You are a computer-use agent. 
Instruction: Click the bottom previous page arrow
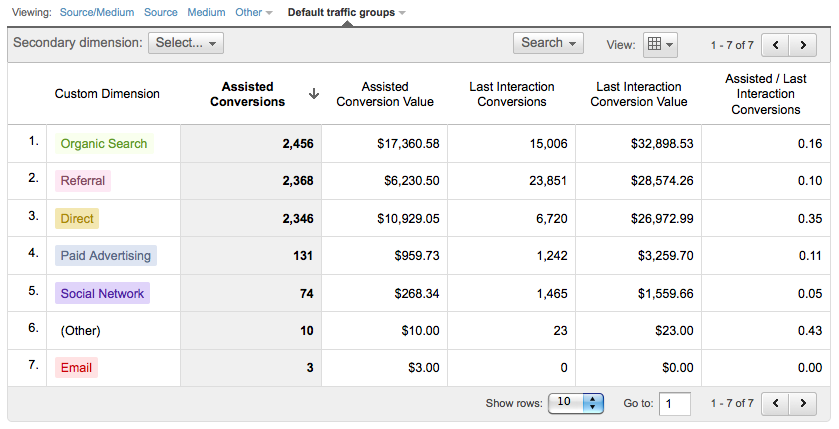click(x=776, y=403)
